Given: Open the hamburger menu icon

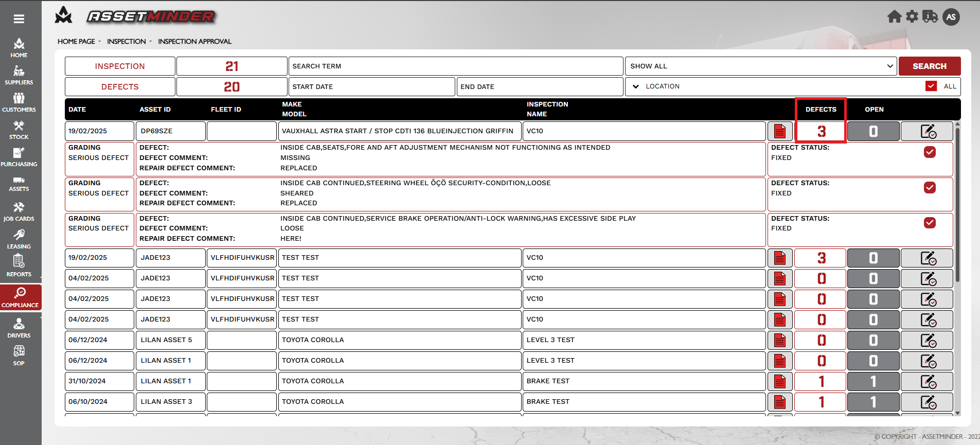Looking at the screenshot, I should click(x=19, y=19).
